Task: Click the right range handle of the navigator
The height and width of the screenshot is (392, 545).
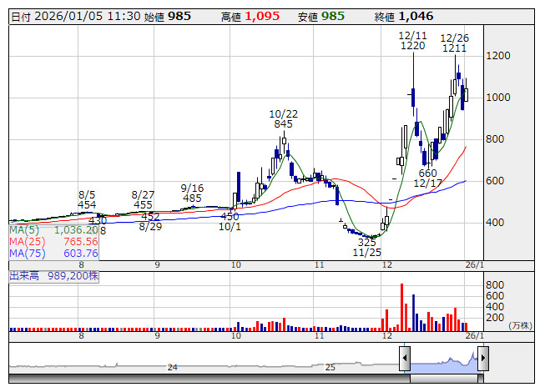Action: (x=482, y=359)
